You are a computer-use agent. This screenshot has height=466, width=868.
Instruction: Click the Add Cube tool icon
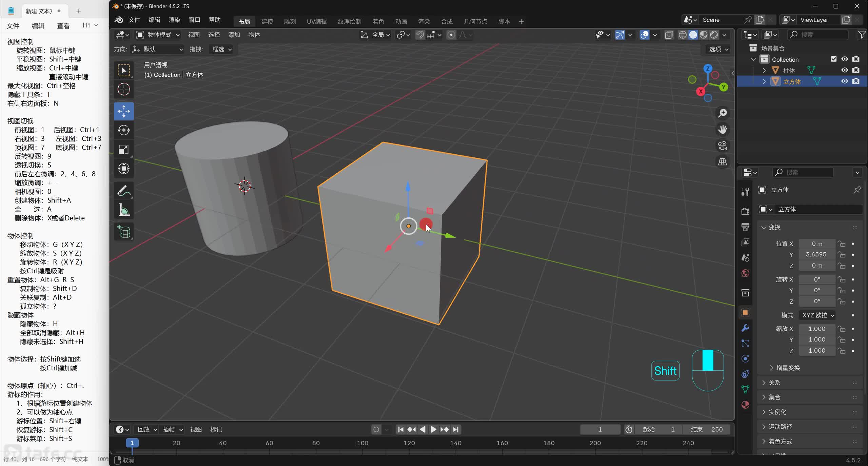(124, 232)
